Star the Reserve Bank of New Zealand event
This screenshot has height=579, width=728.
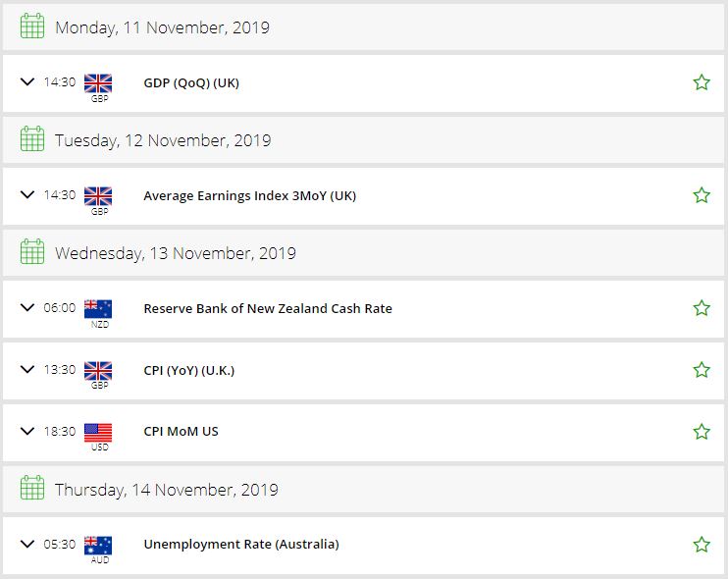point(702,308)
